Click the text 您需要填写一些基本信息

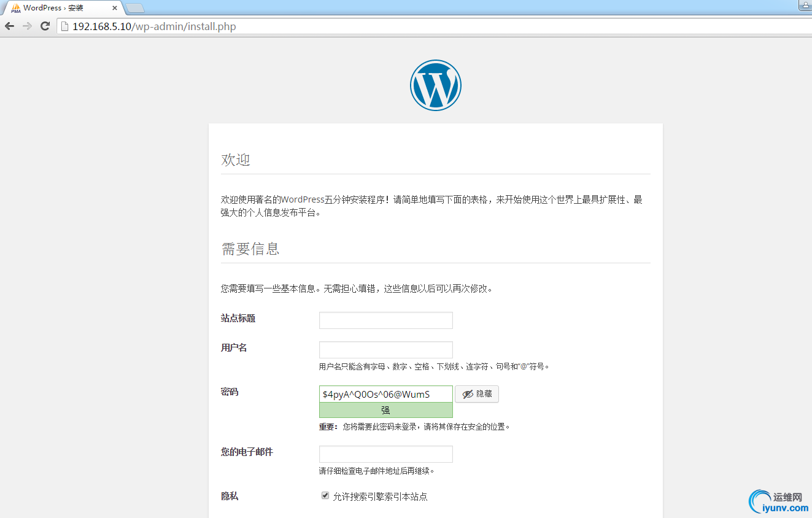357,288
